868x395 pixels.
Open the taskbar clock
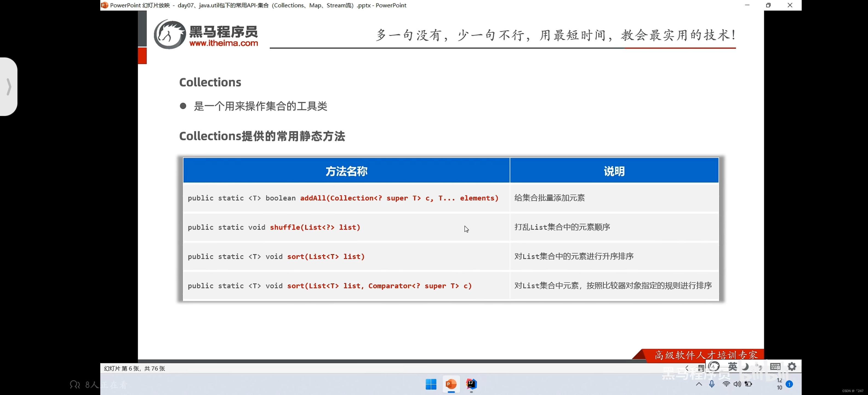[780, 384]
